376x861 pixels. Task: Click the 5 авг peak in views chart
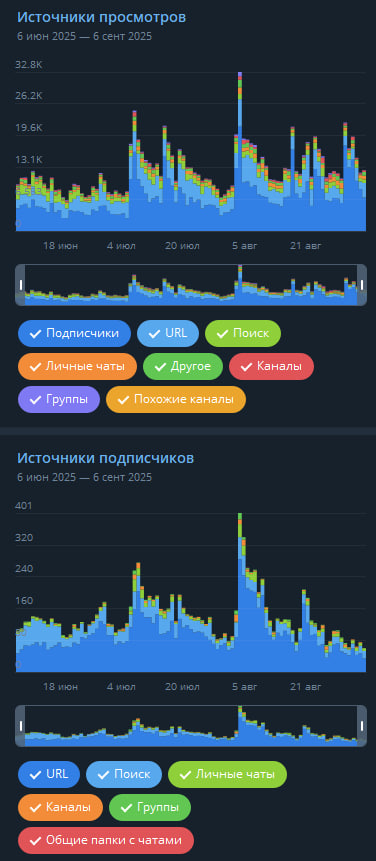240,151
